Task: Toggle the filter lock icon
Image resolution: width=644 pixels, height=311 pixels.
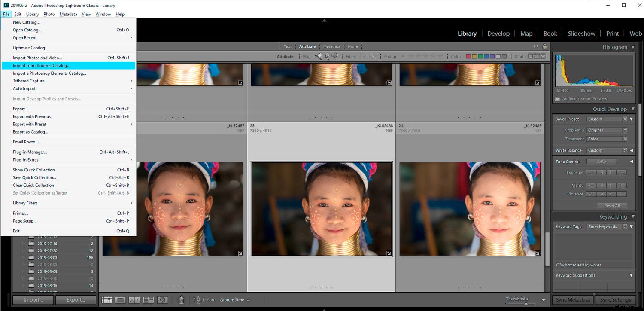Action: [x=545, y=46]
